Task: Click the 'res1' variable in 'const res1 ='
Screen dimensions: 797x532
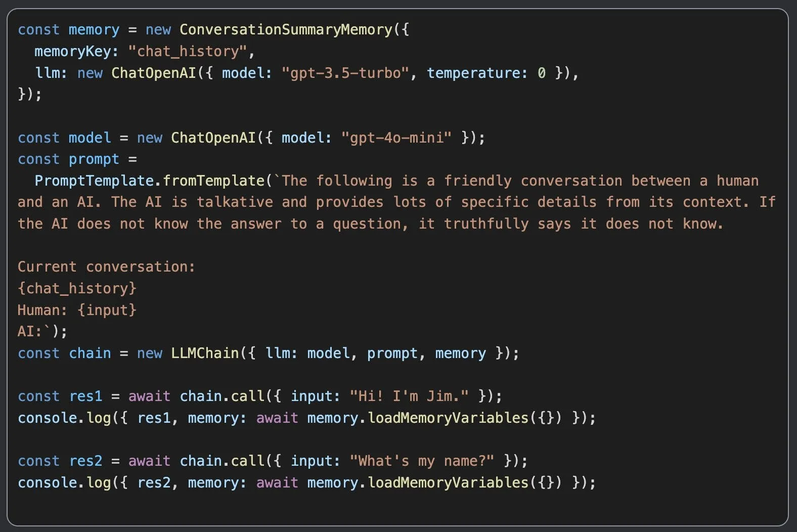Action: pos(85,396)
